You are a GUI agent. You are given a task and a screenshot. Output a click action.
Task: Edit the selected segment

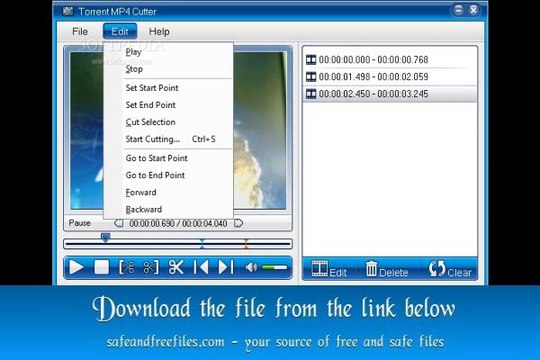pyautogui.click(x=329, y=269)
